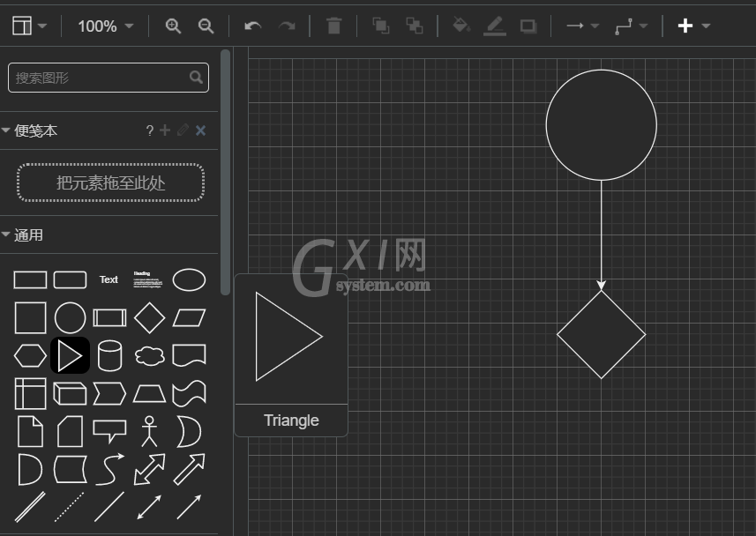Select the rounded rectangle shape
This screenshot has width=756, height=536.
(x=70, y=279)
